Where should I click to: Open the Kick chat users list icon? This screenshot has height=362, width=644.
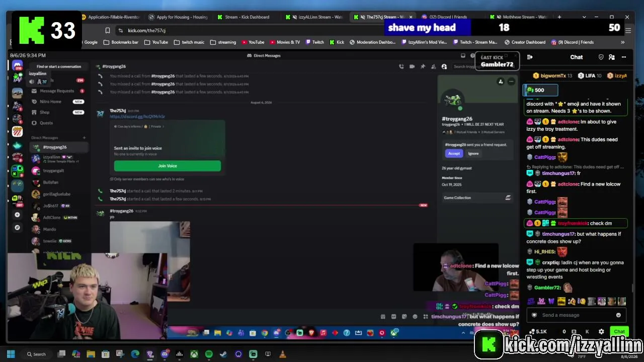[612, 57]
